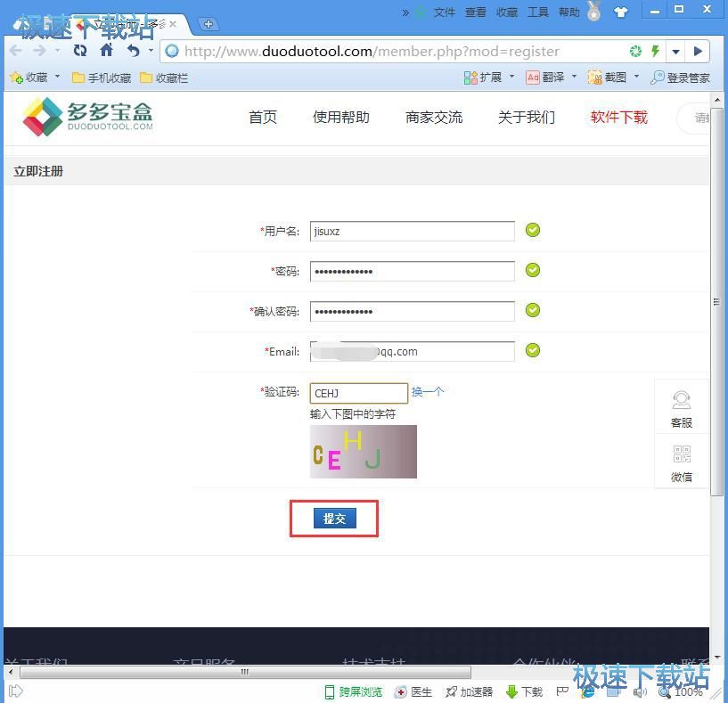Viewport: 728px width, 703px height.
Task: Open 关于我们 navigation link
Action: click(x=527, y=117)
